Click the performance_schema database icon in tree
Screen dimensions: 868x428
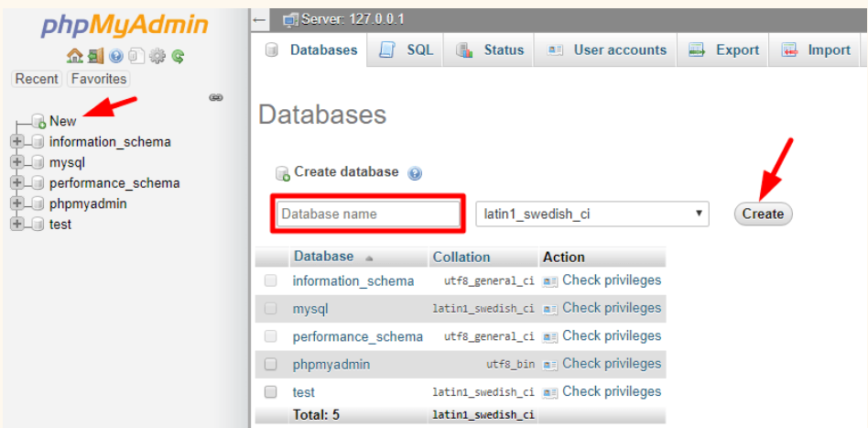coord(38,183)
